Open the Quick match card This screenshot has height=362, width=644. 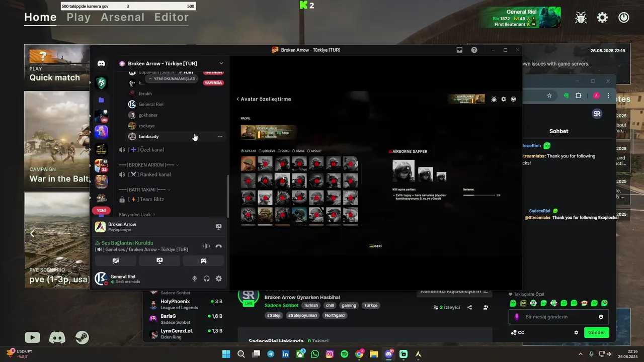coord(57,66)
